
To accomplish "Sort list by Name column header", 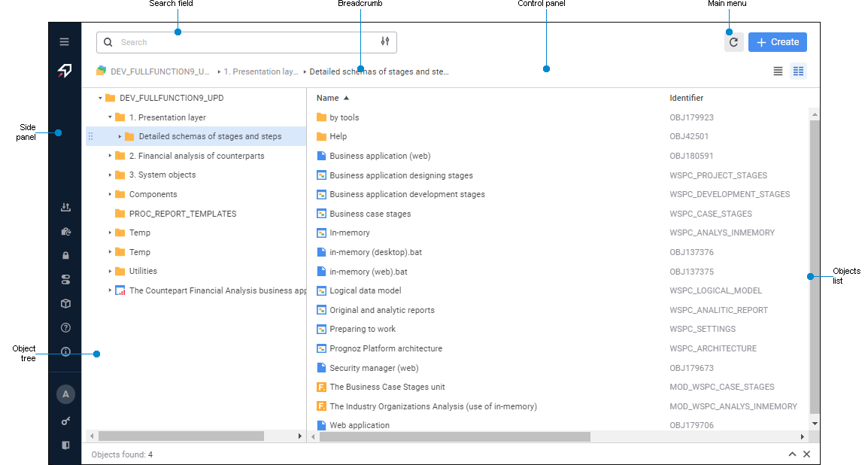I will point(328,98).
